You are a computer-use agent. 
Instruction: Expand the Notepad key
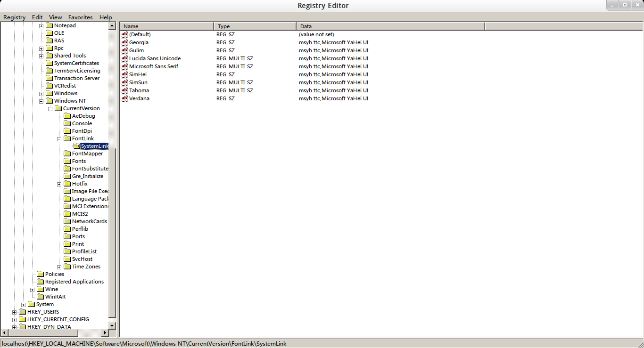click(41, 26)
